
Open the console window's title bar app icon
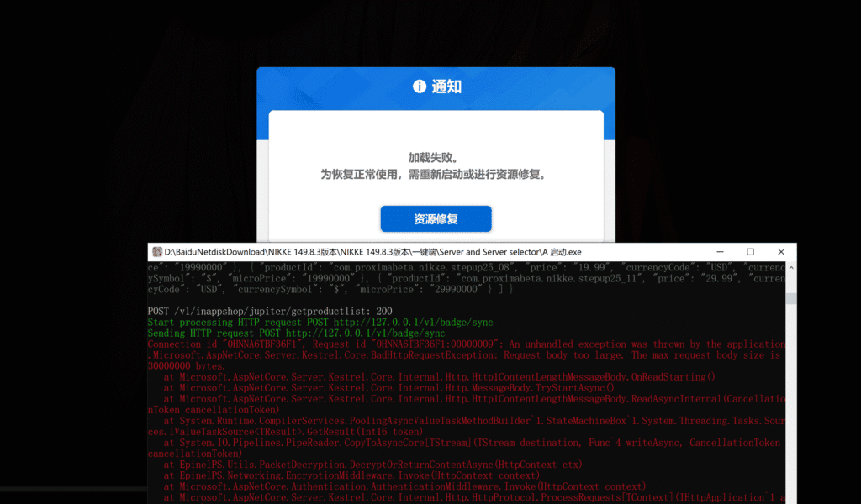pyautogui.click(x=157, y=252)
